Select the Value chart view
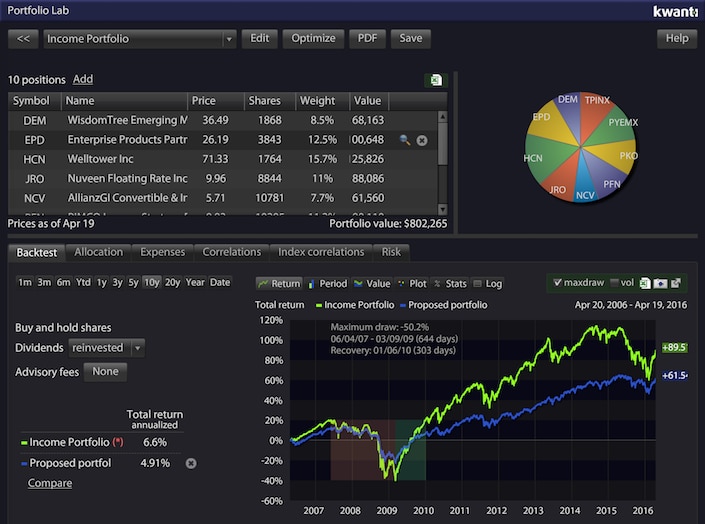This screenshot has height=524, width=705. pyautogui.click(x=372, y=284)
